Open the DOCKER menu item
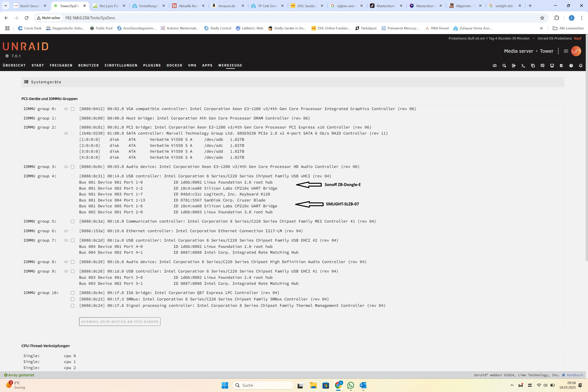This screenshot has height=392, width=588. click(x=174, y=65)
